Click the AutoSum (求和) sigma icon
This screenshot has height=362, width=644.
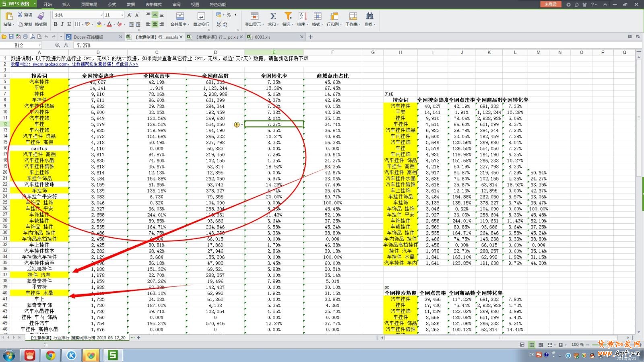coord(272,16)
